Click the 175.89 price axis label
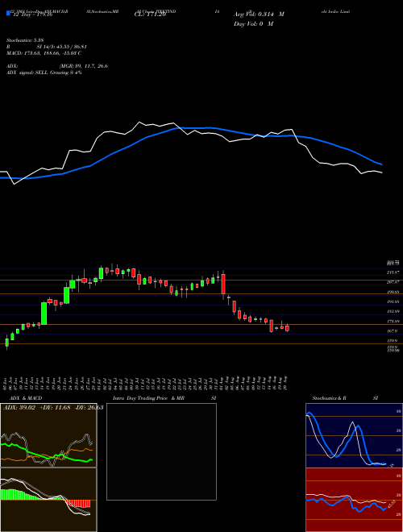This screenshot has width=403, height=532. click(x=393, y=322)
